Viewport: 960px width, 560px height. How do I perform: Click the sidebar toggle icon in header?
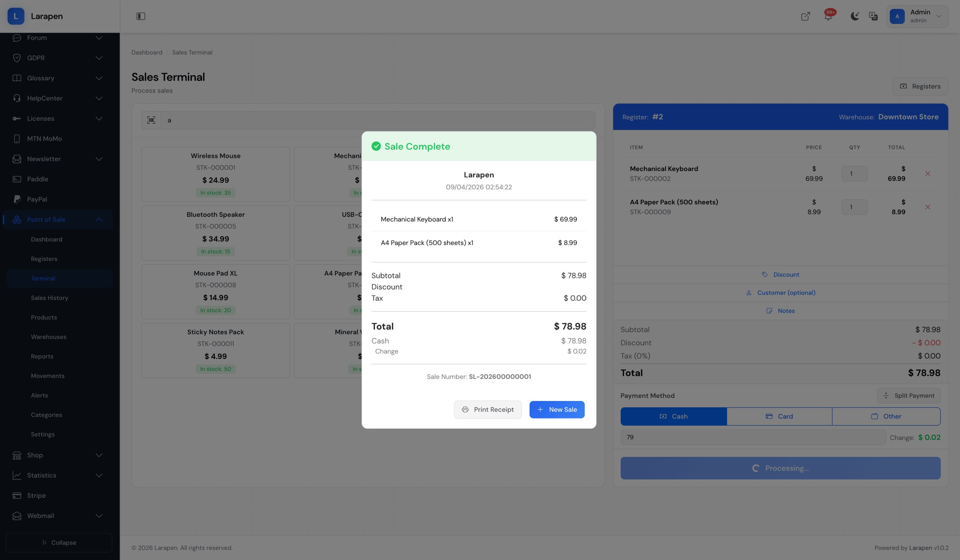pos(141,16)
